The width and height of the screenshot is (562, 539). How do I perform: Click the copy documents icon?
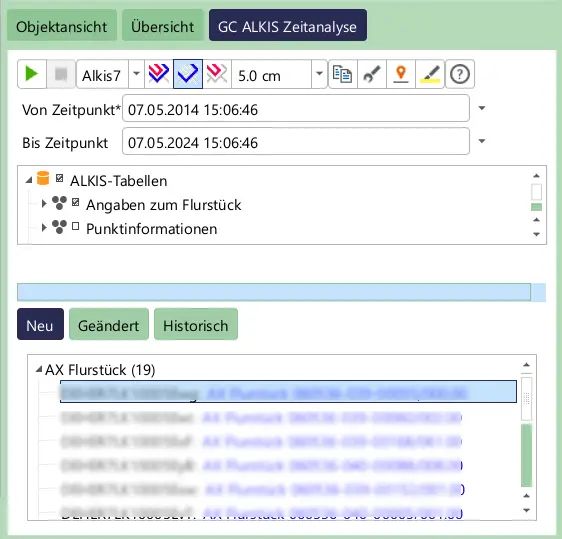click(x=343, y=74)
